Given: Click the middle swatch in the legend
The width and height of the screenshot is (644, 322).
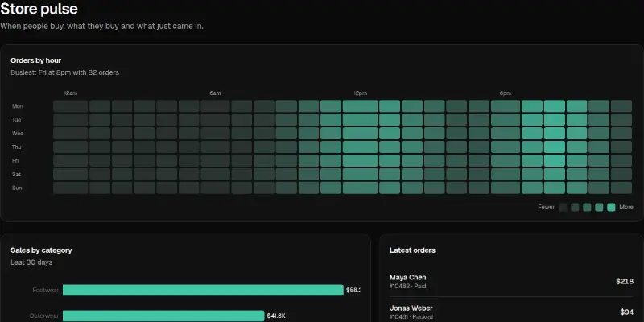Looking at the screenshot, I should tap(587, 208).
